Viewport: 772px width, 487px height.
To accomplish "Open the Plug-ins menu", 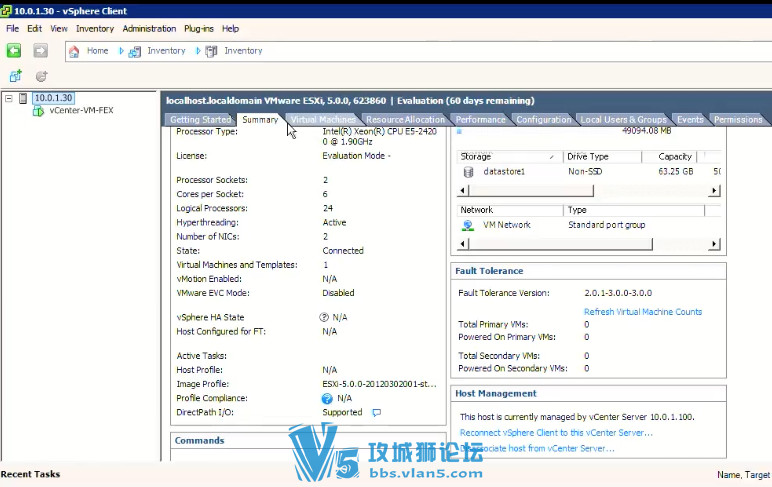I will (199, 29).
